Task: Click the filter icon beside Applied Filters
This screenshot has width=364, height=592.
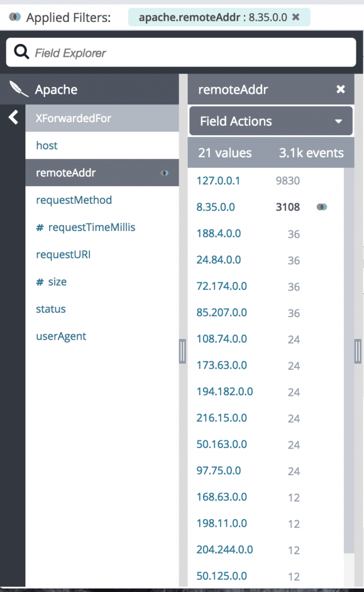Action: click(14, 17)
